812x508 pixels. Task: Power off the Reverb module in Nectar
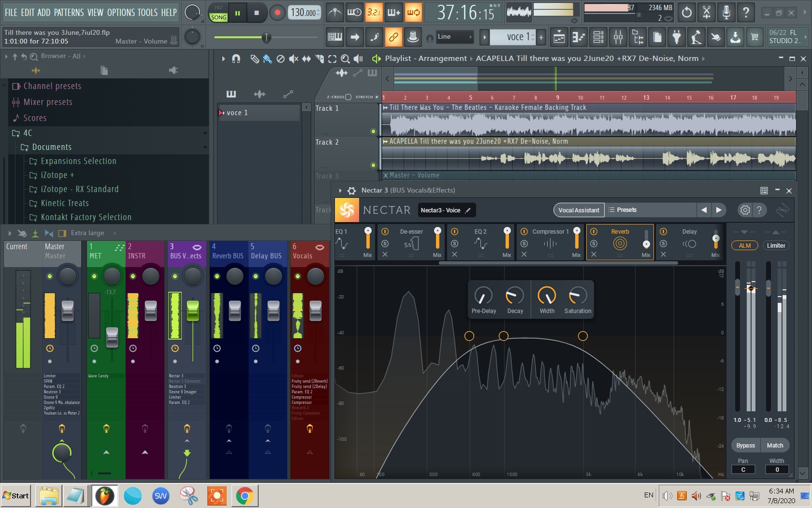594,231
